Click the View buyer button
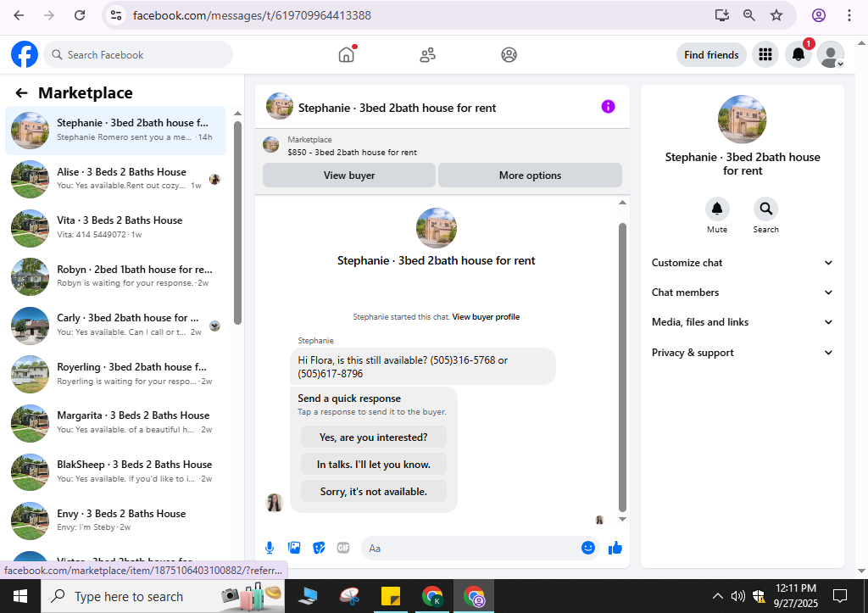 point(348,175)
